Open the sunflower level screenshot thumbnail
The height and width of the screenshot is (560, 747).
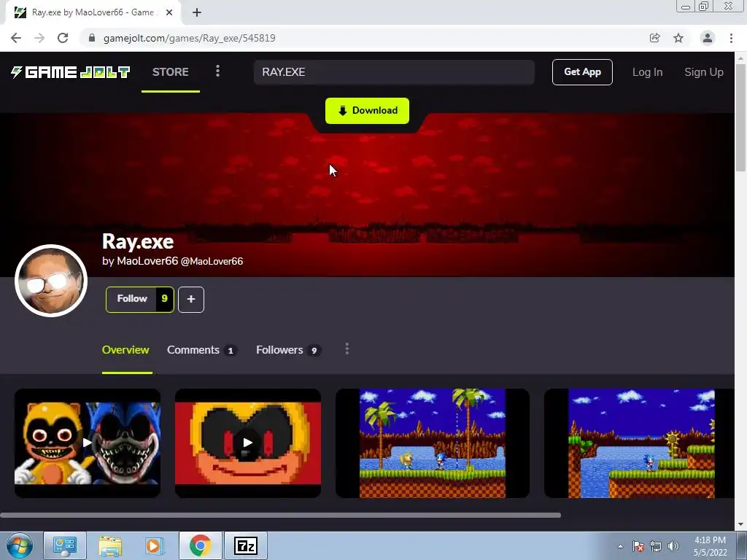[x=639, y=443]
